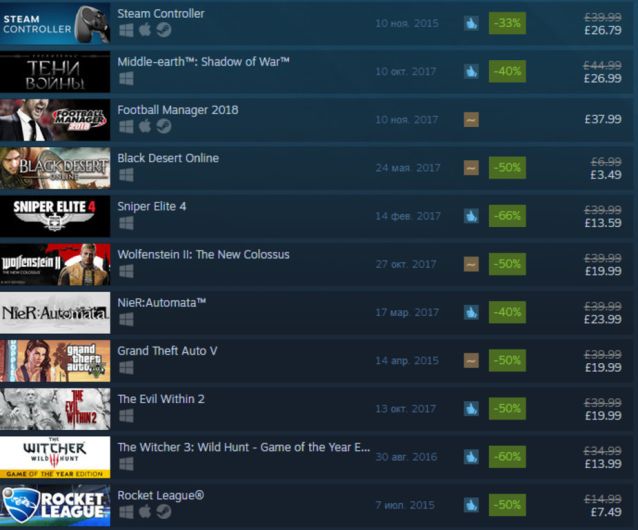Click Grand Theft Auto V's mixed review icon
The image size is (638, 530).
(471, 360)
